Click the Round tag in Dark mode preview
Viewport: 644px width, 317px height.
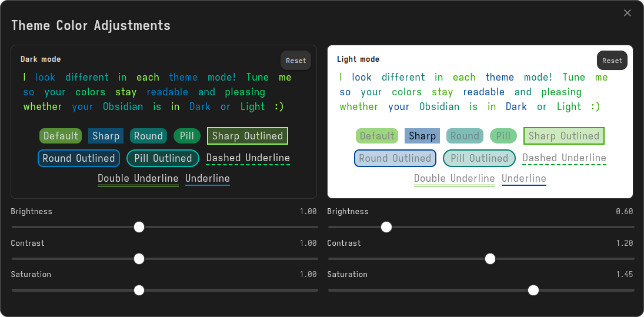coord(148,136)
